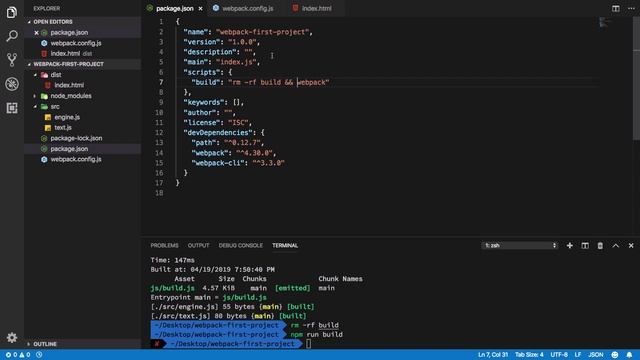Open the Extensions view in activity bar

coord(12,108)
